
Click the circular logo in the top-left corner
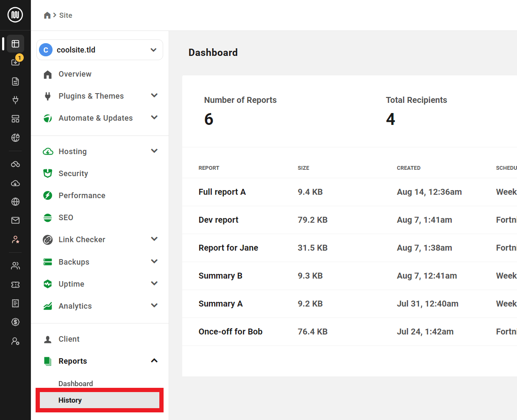[15, 15]
